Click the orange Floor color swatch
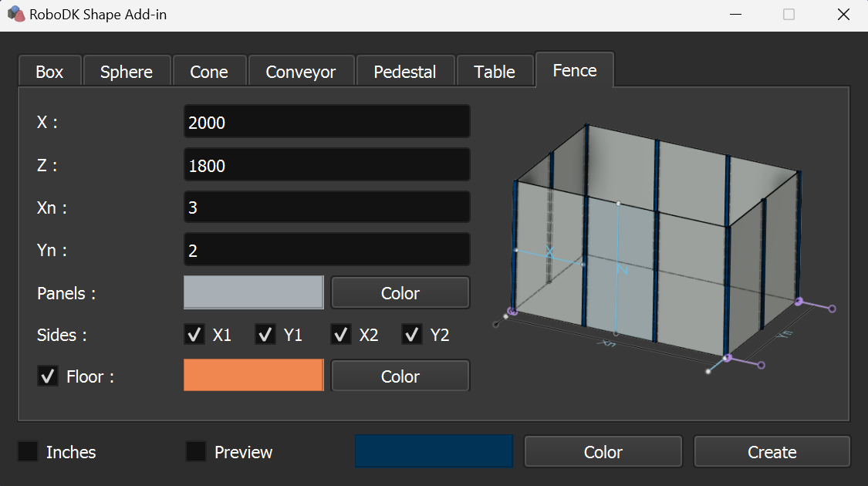This screenshot has height=486, width=868. [x=253, y=376]
